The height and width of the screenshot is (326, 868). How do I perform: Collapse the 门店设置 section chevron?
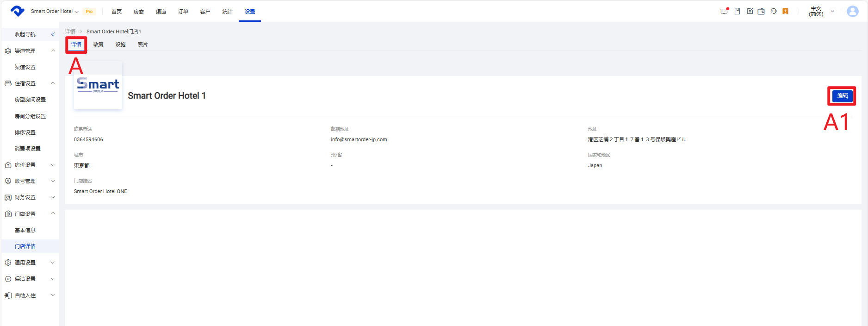53,213
